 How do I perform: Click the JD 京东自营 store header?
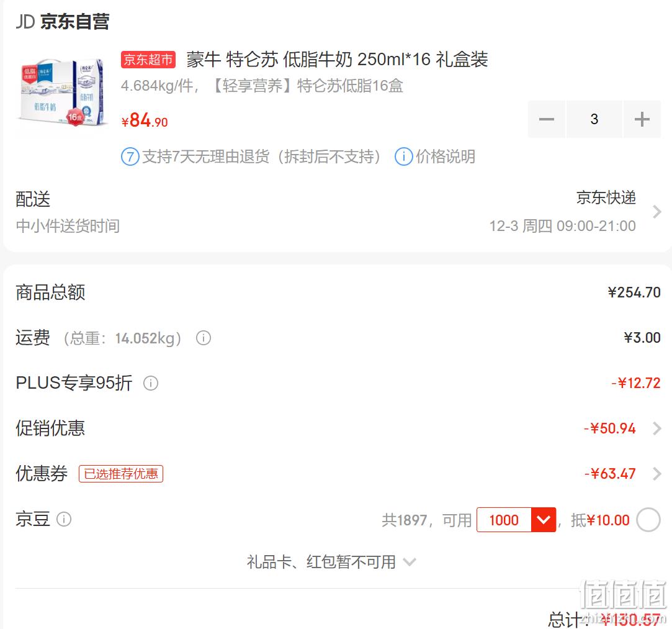[63, 22]
